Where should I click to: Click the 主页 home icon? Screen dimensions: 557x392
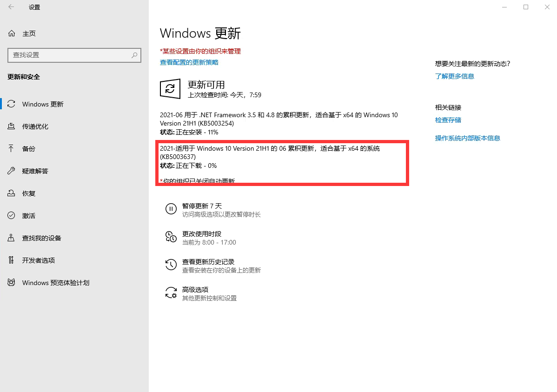tap(12, 33)
